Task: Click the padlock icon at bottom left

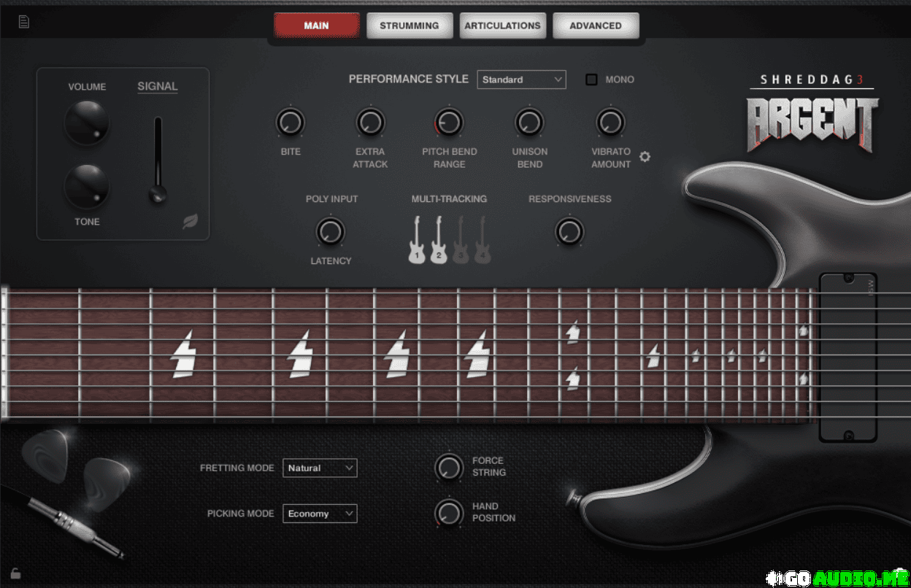Action: point(15,573)
